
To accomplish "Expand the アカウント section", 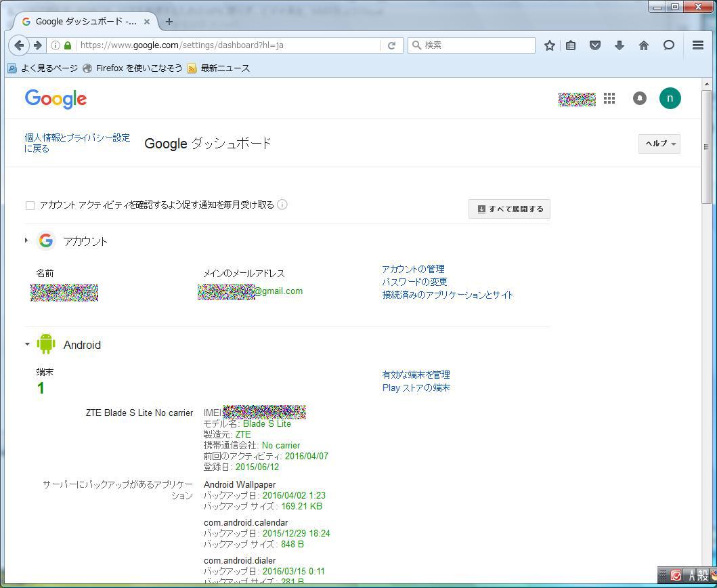I will coord(26,240).
